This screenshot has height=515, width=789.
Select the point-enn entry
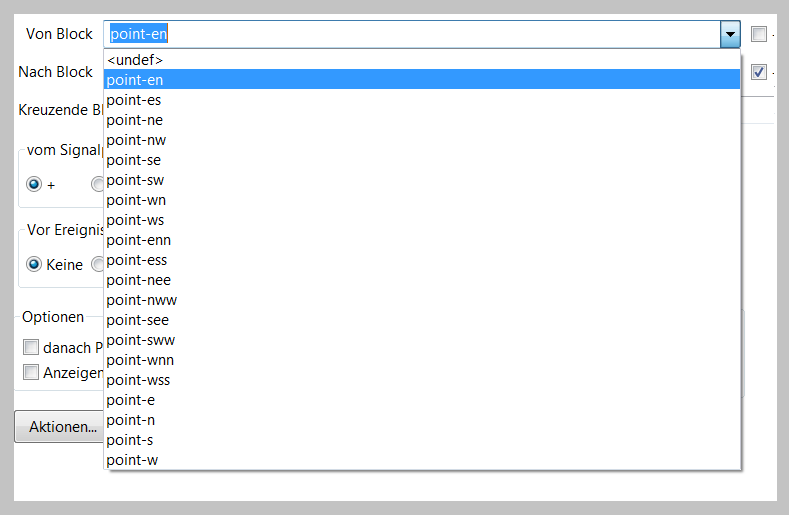(x=138, y=240)
